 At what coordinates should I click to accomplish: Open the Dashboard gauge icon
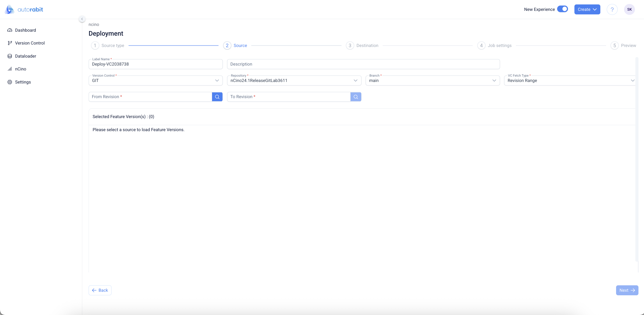click(x=10, y=30)
